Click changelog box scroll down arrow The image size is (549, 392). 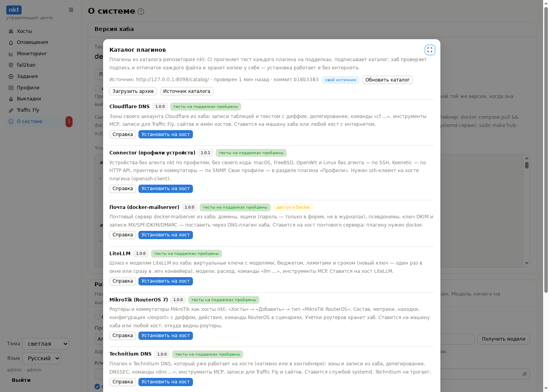pyautogui.click(x=527, y=263)
